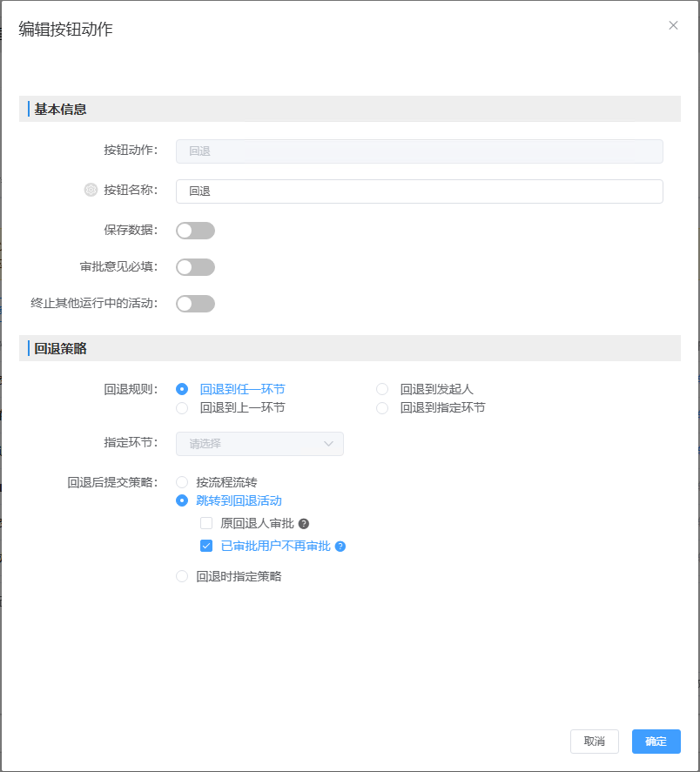Open the 指定环节 dropdown
700x772 pixels.
click(x=259, y=444)
